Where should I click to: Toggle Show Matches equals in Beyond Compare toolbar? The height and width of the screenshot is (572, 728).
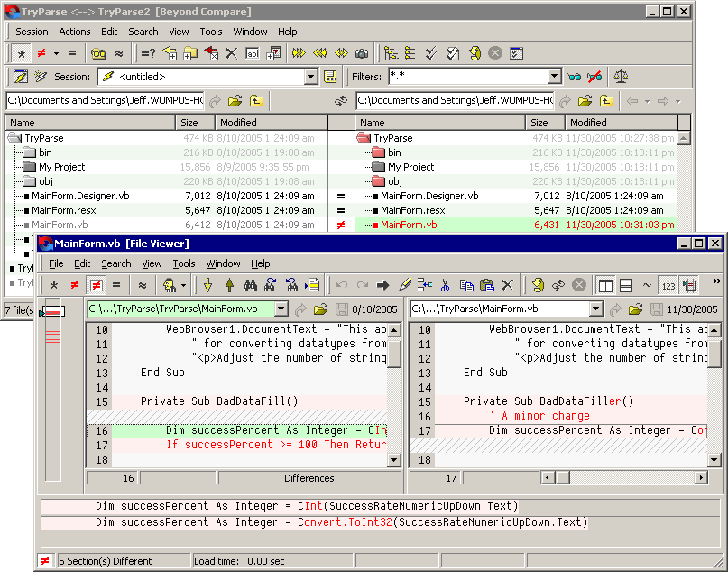(x=72, y=53)
